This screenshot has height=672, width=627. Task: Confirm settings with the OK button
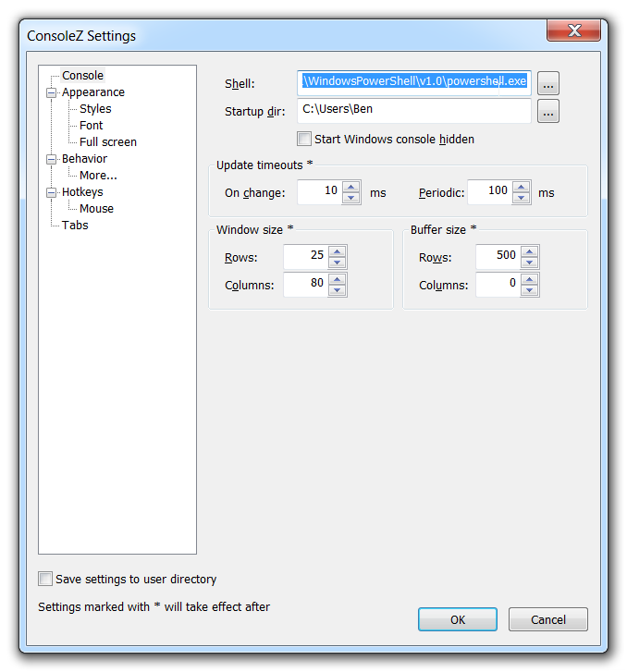[458, 619]
